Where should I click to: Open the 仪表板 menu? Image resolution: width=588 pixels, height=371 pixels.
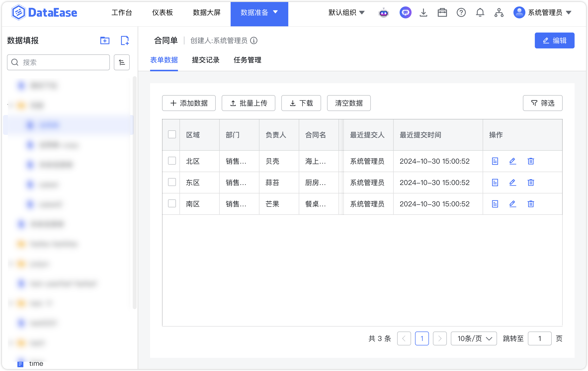click(x=162, y=12)
